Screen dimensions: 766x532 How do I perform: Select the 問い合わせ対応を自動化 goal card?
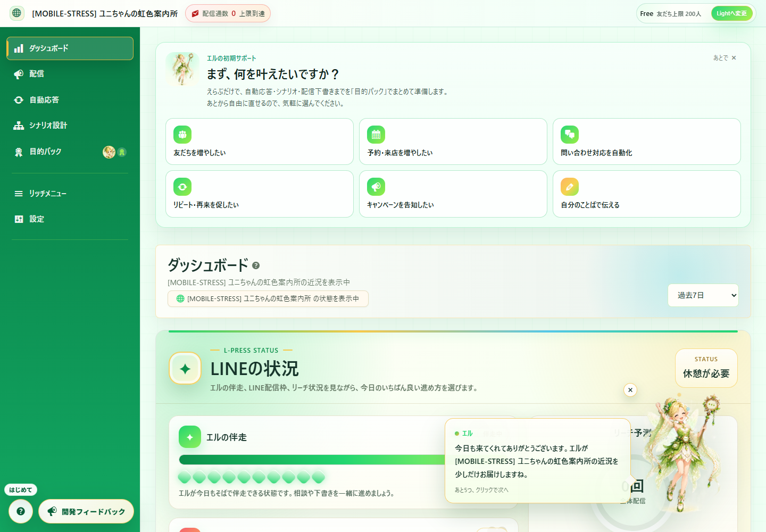coord(647,142)
